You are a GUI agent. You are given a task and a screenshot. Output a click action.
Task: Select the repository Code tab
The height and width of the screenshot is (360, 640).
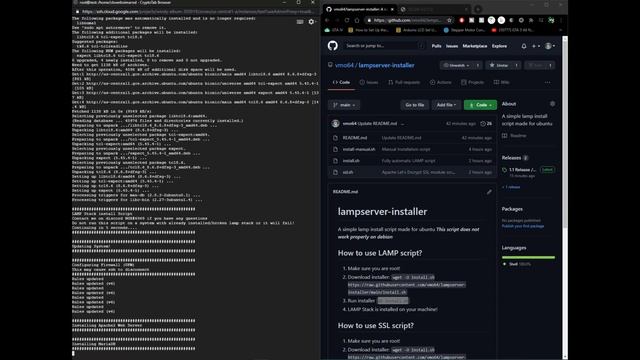pos(341,82)
